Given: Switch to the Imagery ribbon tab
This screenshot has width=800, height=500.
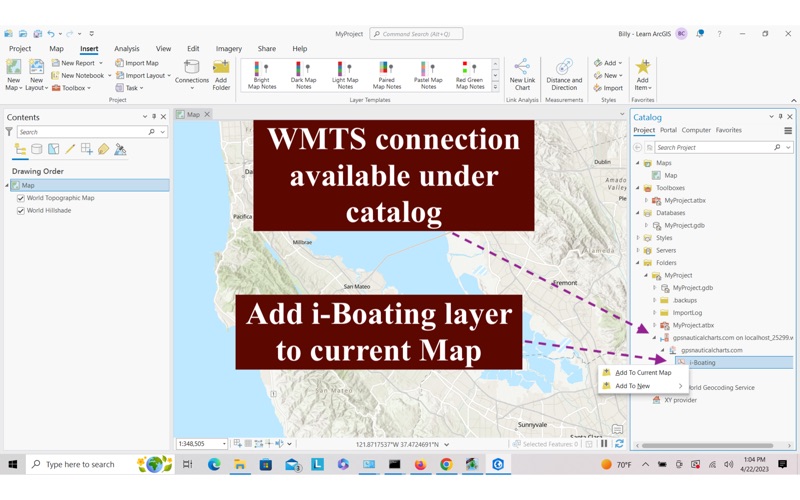Looking at the screenshot, I should (x=229, y=48).
